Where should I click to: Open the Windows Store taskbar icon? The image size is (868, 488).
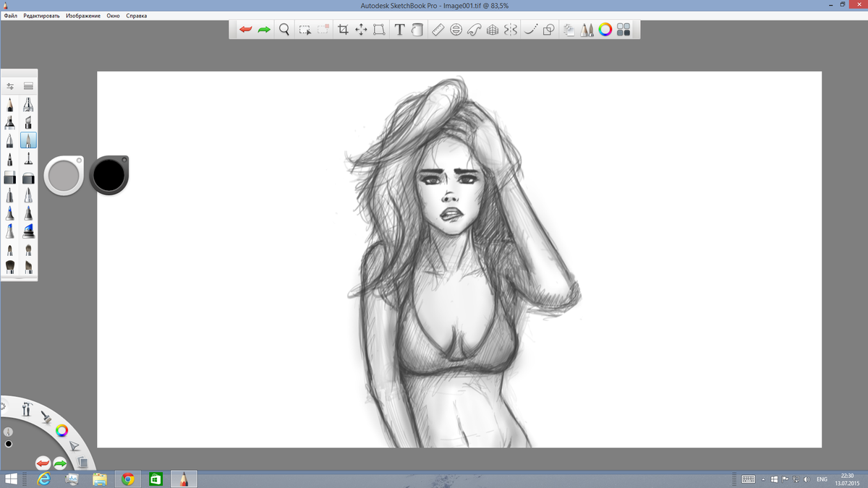pos(156,479)
